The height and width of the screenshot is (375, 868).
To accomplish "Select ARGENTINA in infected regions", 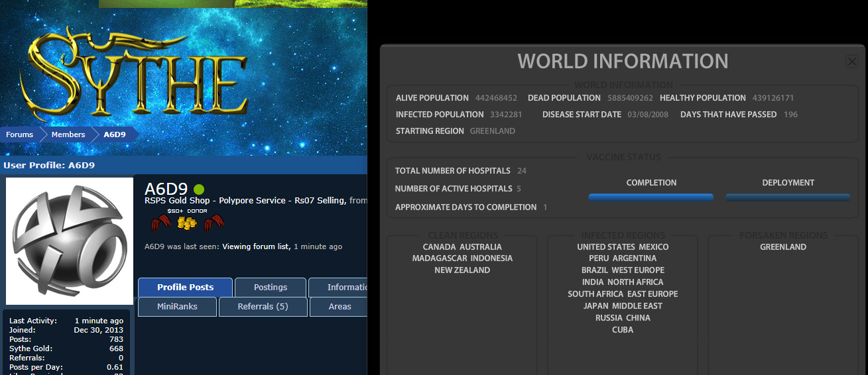I will pyautogui.click(x=635, y=258).
